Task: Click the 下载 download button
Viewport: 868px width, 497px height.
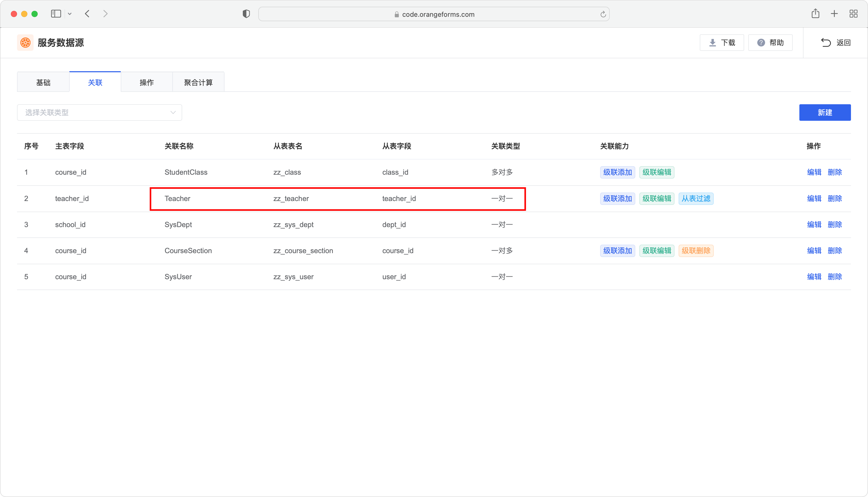Action: (721, 43)
